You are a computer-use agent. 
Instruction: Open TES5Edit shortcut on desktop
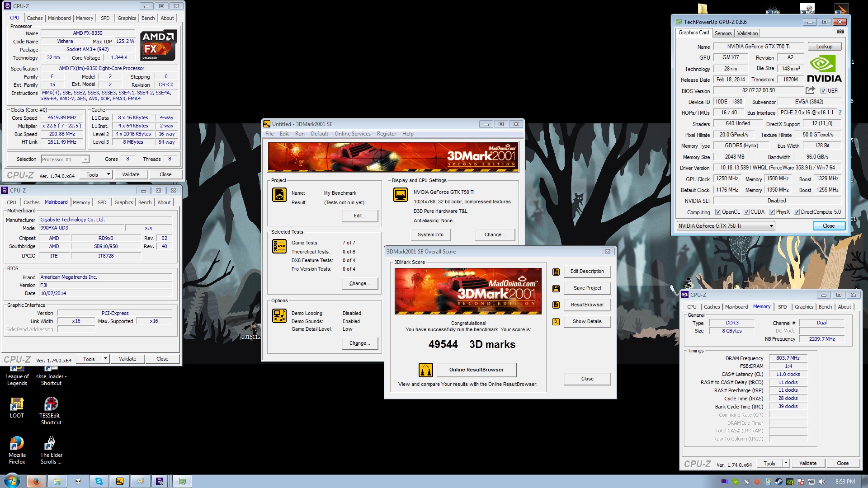51,411
